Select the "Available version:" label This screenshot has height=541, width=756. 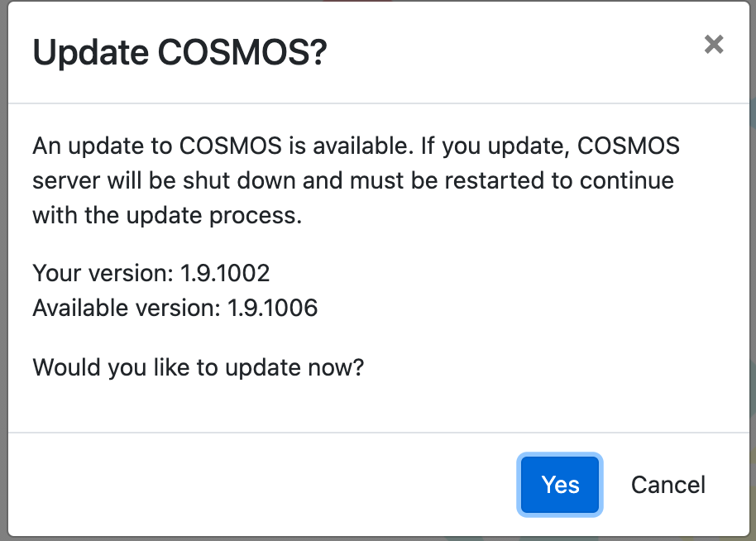127,308
